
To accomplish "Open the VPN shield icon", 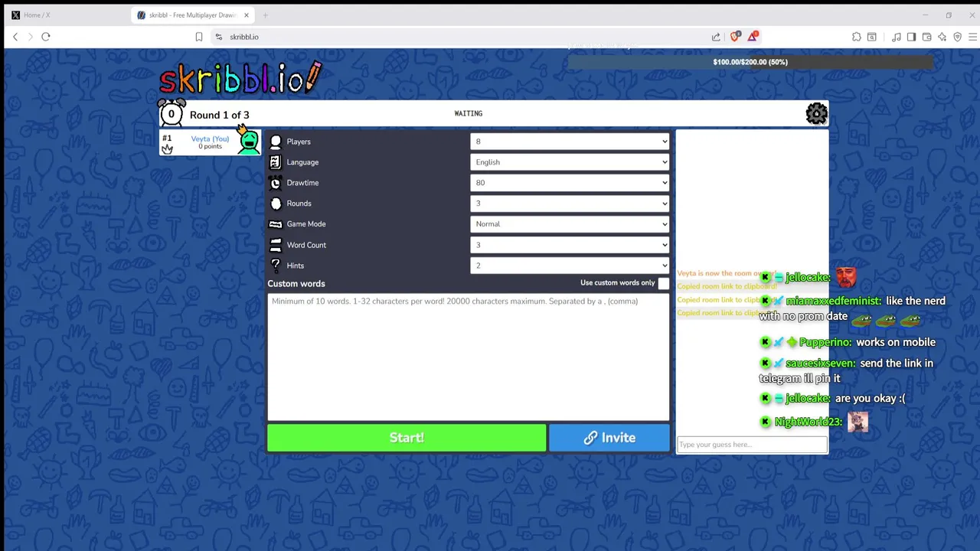I will click(958, 37).
